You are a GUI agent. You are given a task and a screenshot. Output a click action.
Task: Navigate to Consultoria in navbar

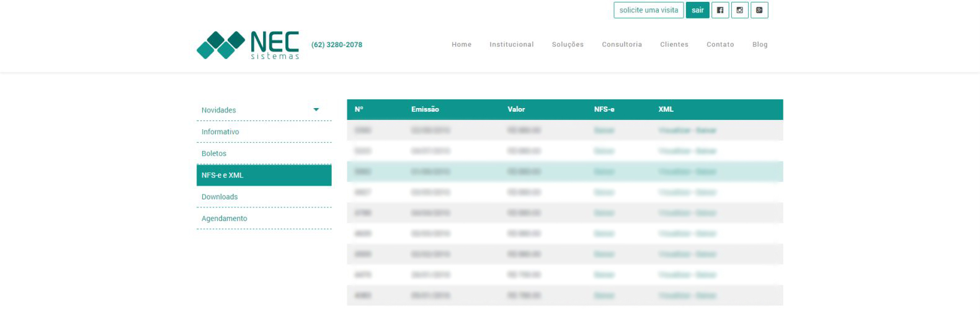[621, 45]
